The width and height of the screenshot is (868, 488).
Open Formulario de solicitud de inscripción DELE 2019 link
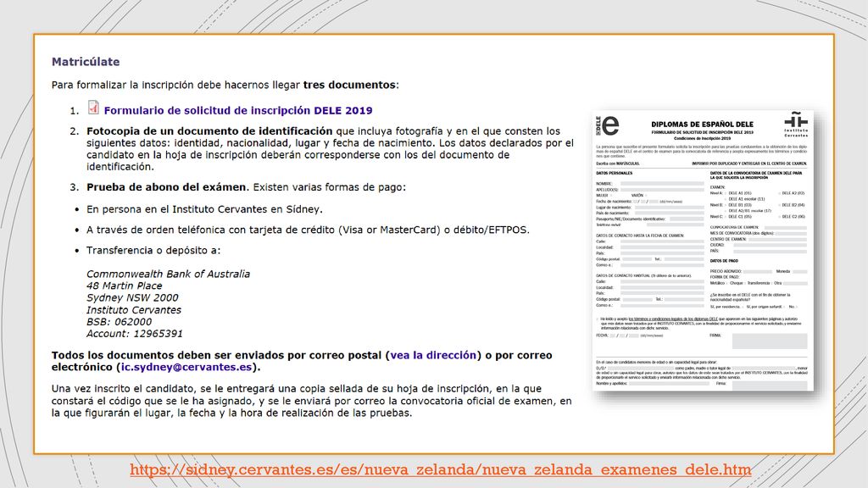point(238,111)
